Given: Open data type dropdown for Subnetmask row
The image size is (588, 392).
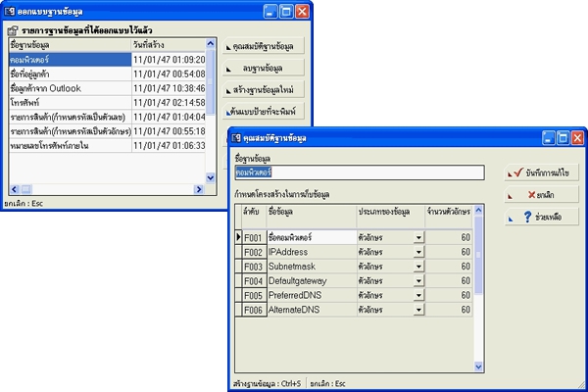Looking at the screenshot, I should pos(418,267).
